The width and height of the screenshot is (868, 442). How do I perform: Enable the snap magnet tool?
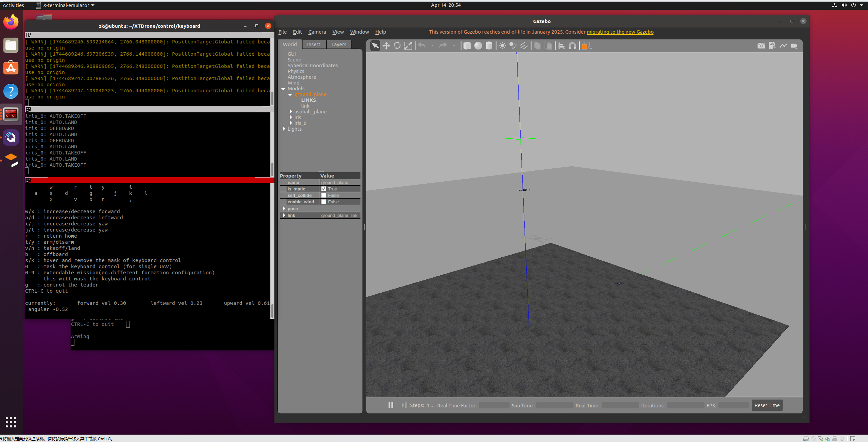(x=572, y=46)
